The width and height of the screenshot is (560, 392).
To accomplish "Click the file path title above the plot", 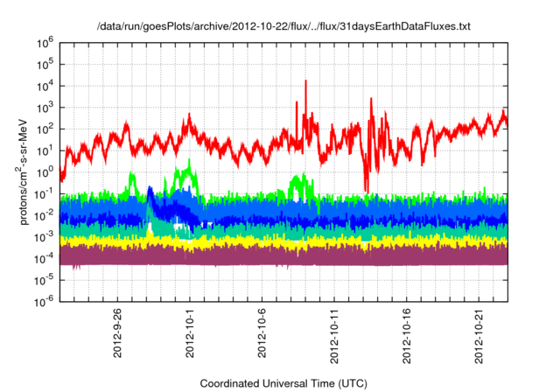I will click(x=283, y=27).
